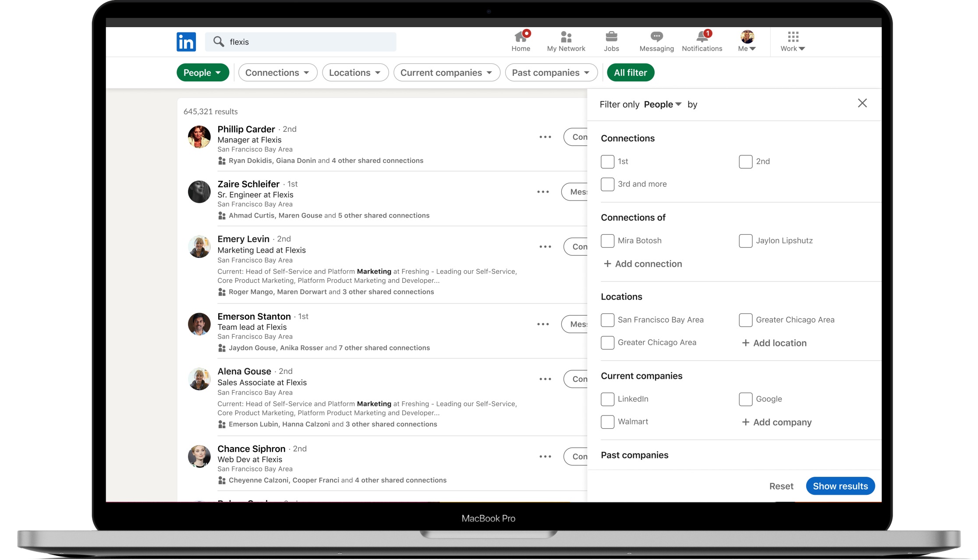Viewport: 978px width, 560px height.
Task: Click plus icon next to Add company
Action: click(745, 423)
